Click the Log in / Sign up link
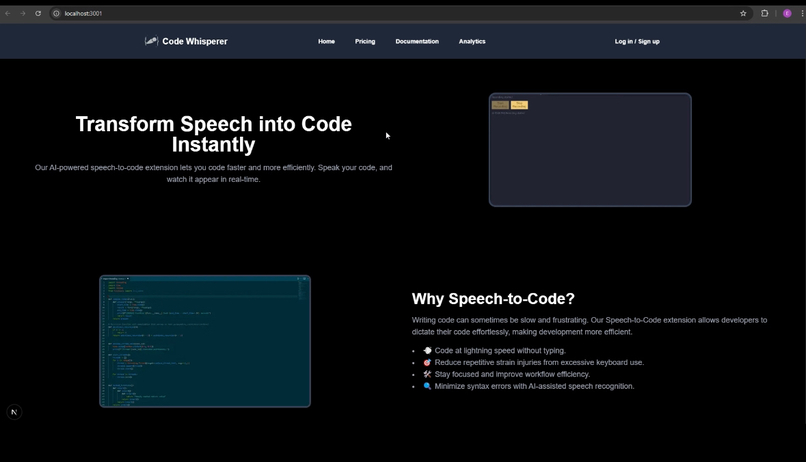Screen dimensions: 806x462 pos(637,42)
